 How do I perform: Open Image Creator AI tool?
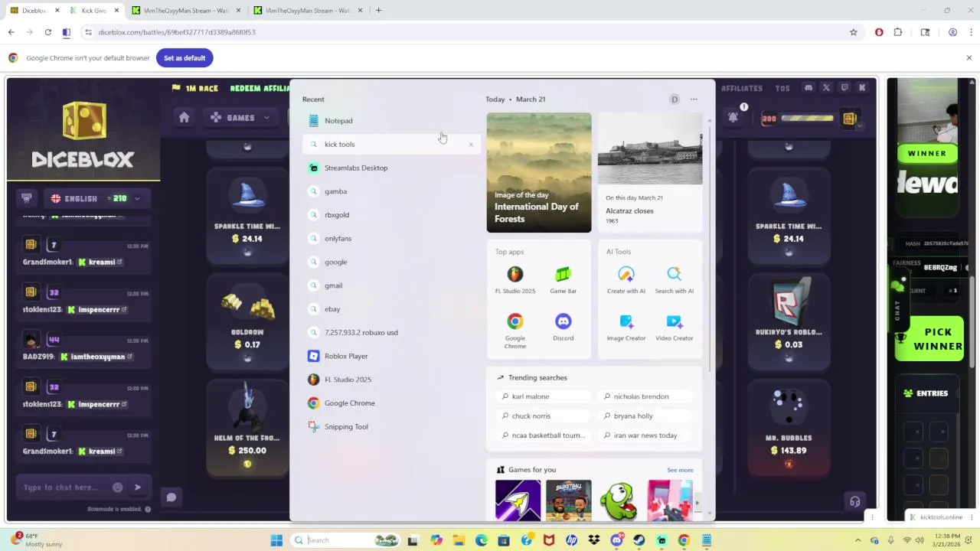[626, 328]
